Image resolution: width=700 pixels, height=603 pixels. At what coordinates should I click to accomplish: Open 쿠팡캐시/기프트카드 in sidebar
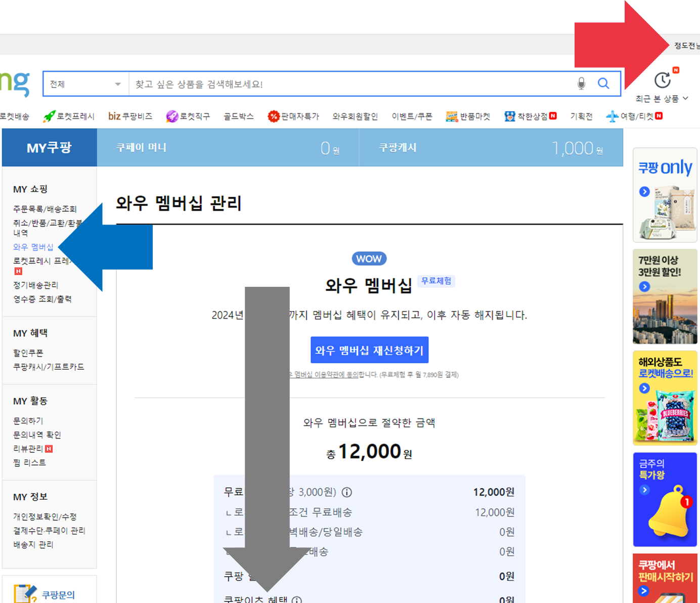coord(49,367)
